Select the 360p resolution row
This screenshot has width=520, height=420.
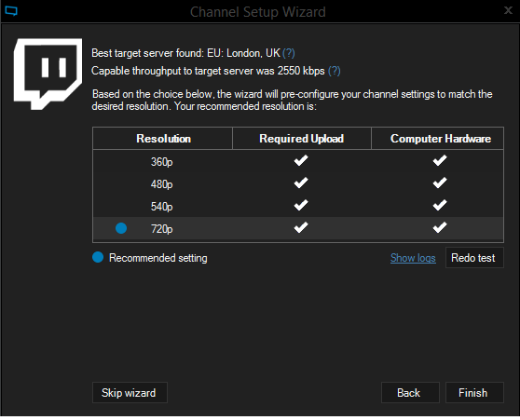(298, 161)
